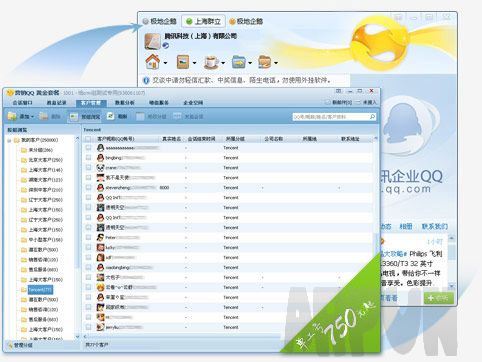Click the xiaobingbing contact avatar
This screenshot has height=362, width=482.
pyautogui.click(x=100, y=267)
